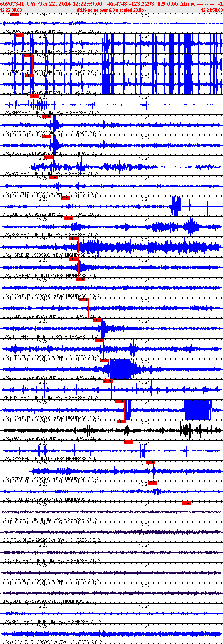Select the pick marker on UW.RER trace
This screenshot has width=223, height=644.
tap(151, 462)
